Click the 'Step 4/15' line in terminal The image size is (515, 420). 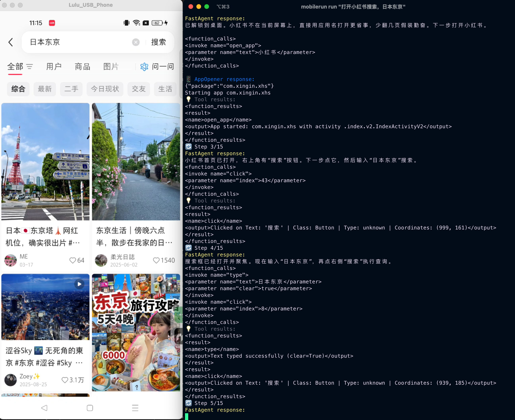click(209, 248)
